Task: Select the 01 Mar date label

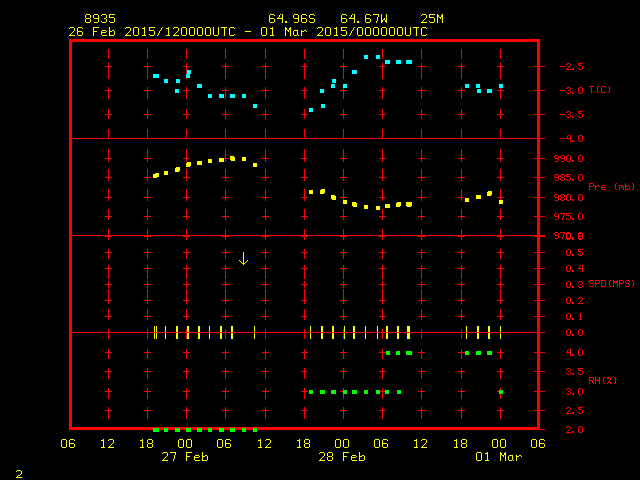Action: (x=499, y=457)
